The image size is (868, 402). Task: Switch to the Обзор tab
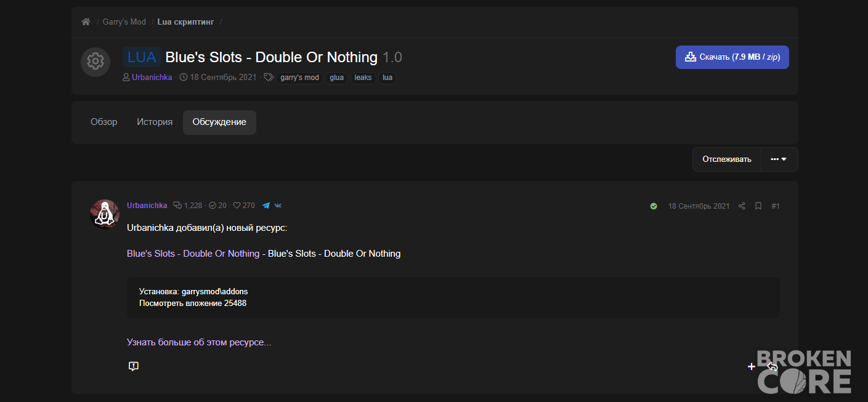click(104, 122)
